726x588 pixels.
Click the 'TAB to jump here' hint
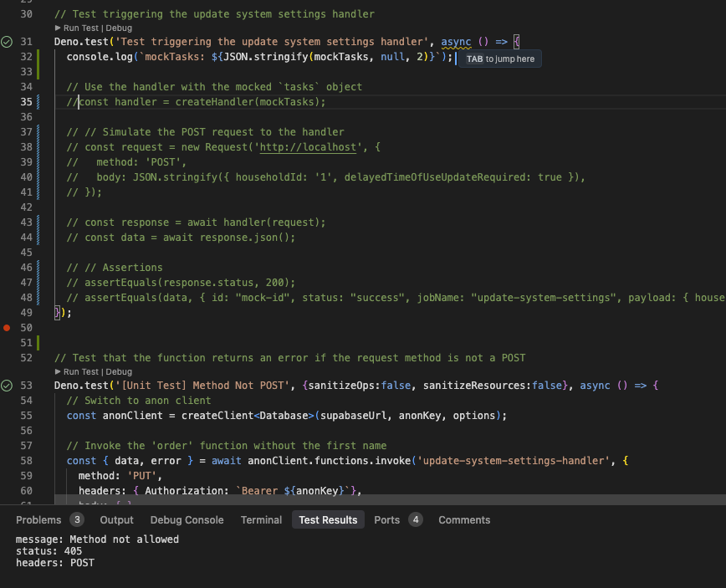click(500, 59)
